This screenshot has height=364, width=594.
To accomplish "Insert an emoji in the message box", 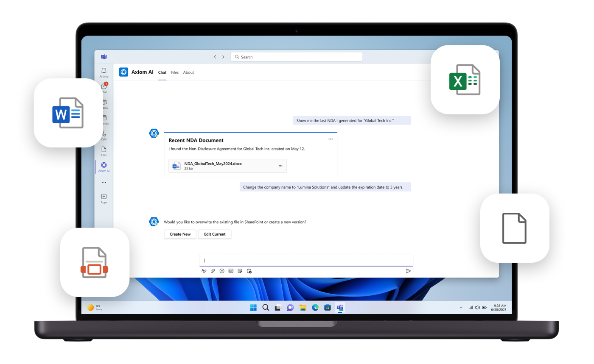I will [x=222, y=271].
